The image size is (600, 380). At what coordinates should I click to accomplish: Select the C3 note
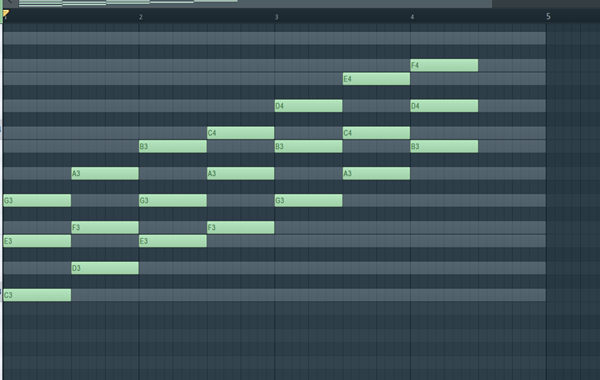pyautogui.click(x=37, y=295)
